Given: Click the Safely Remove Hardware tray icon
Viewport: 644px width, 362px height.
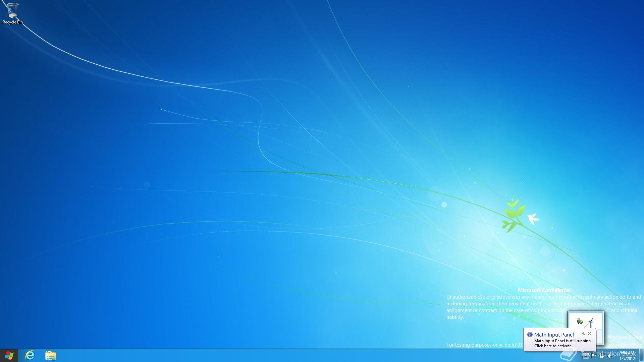Looking at the screenshot, I should [x=580, y=321].
